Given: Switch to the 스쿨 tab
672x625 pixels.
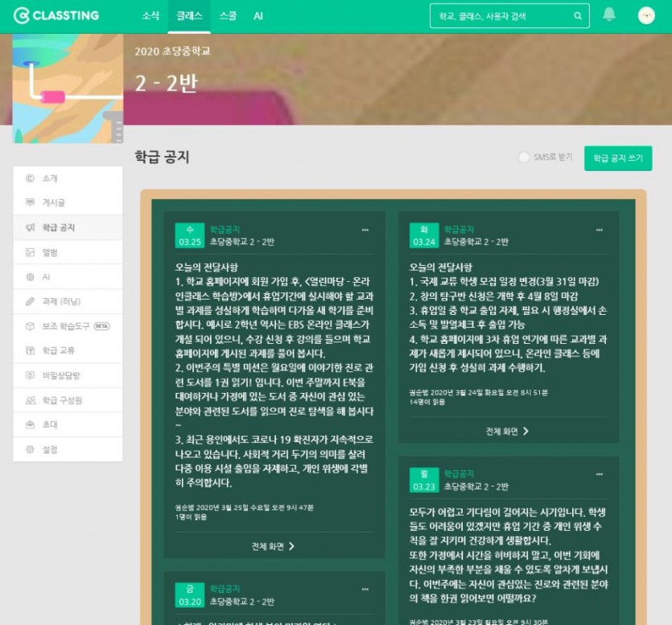Looking at the screenshot, I should [228, 16].
